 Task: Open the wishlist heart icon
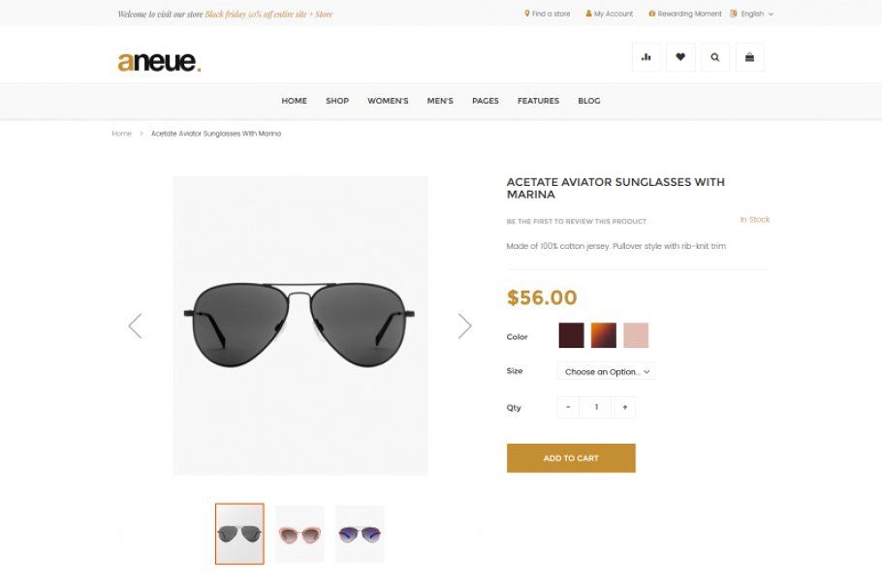[x=680, y=57]
